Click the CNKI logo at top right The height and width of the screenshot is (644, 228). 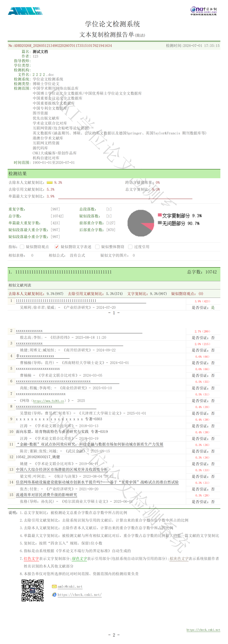click(203, 11)
